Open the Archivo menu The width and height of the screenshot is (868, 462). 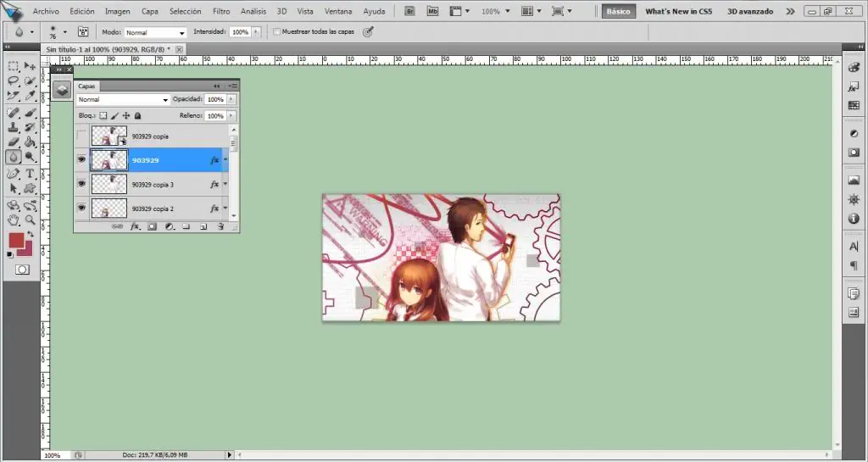click(46, 11)
